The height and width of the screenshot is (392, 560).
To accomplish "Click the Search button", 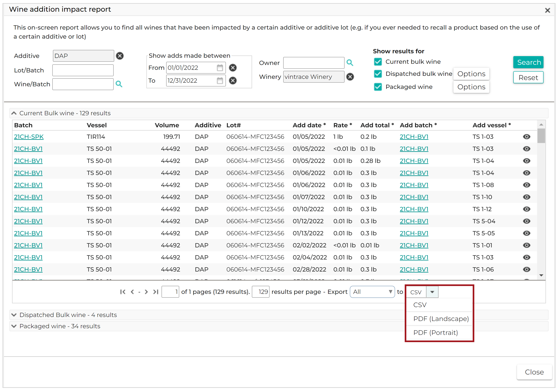I will click(x=528, y=62).
